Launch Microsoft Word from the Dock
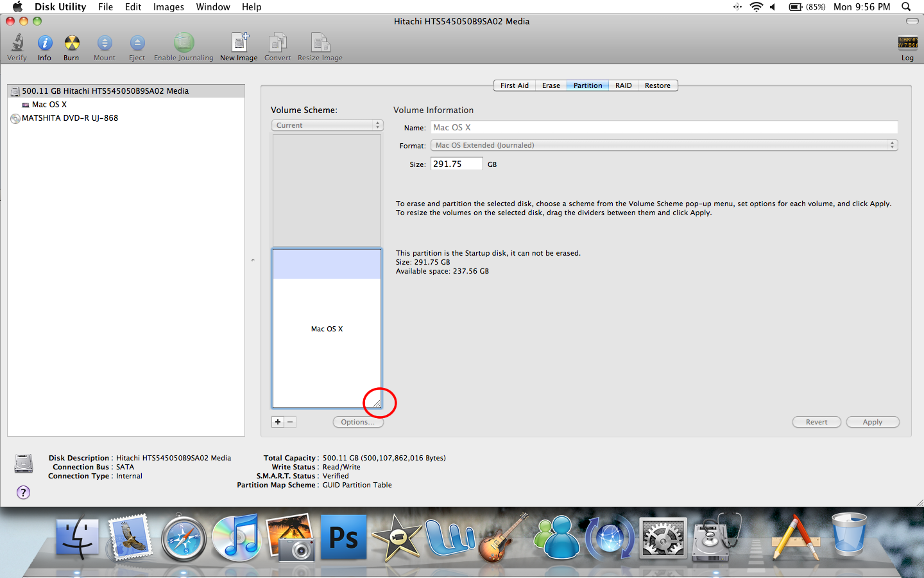Screen dimensions: 924x578 pos(450,538)
